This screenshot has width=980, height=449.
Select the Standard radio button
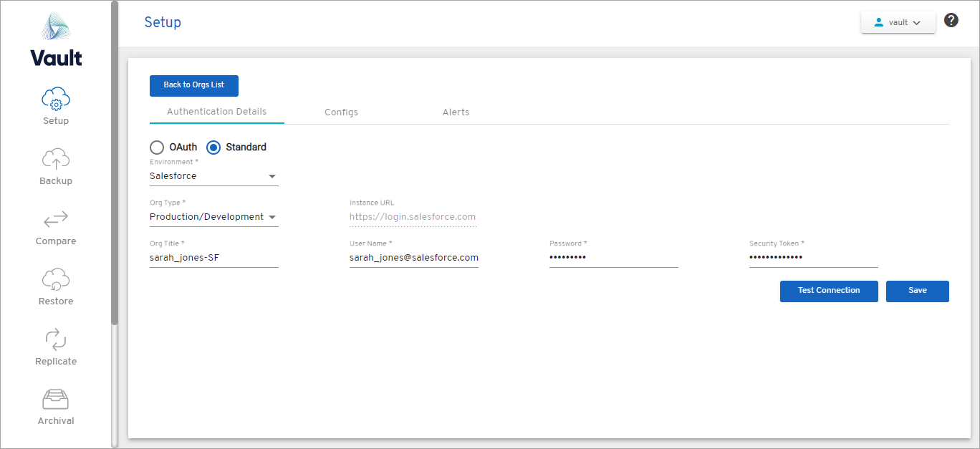tap(213, 148)
